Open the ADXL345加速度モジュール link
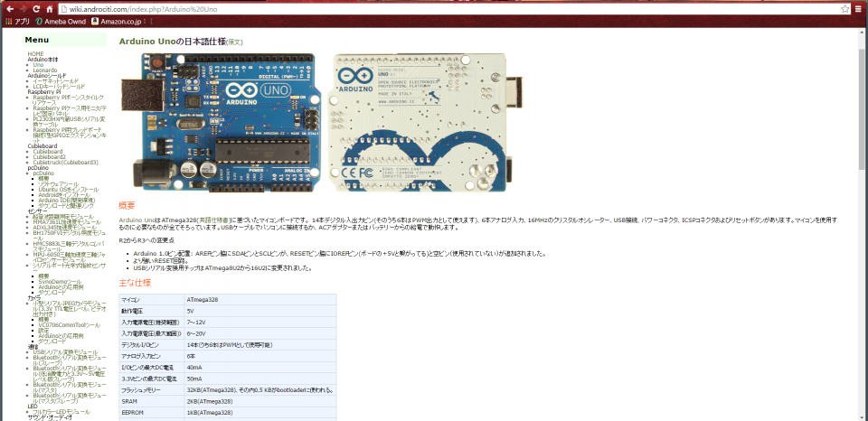 pos(66,228)
